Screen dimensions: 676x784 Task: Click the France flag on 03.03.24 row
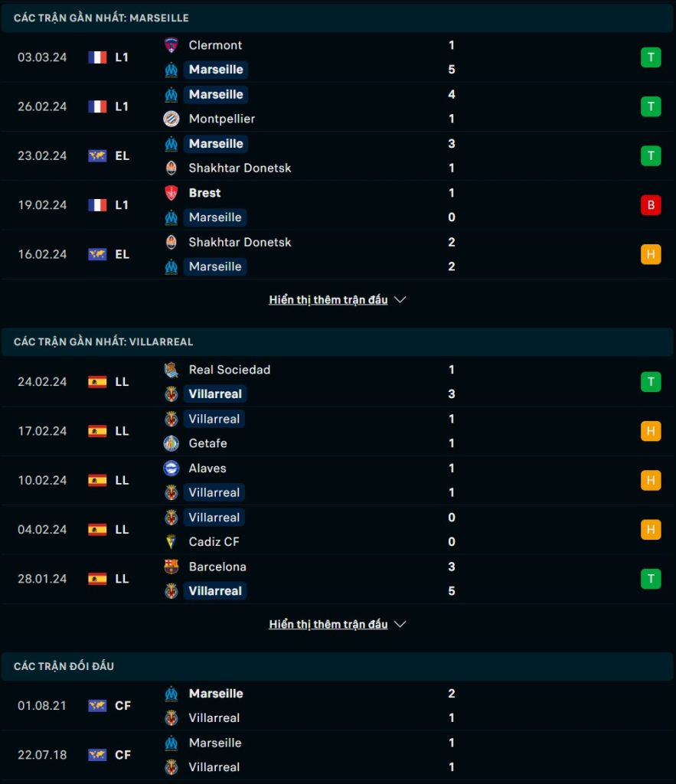[x=97, y=57]
